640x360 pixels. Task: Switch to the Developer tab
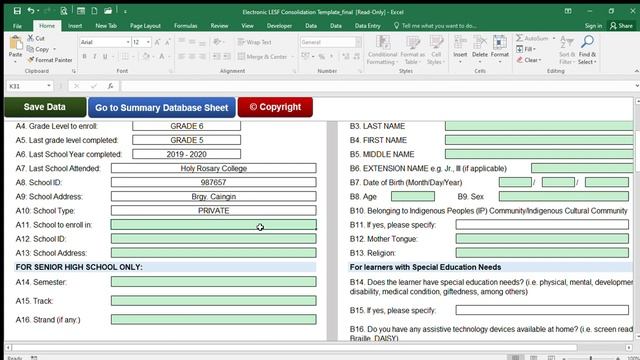[x=279, y=26]
